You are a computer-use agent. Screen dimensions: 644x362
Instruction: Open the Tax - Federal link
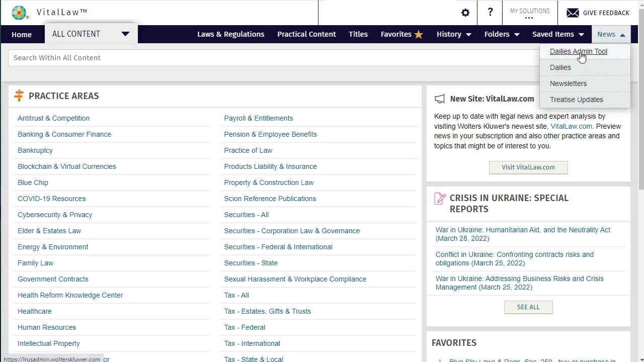245,327
